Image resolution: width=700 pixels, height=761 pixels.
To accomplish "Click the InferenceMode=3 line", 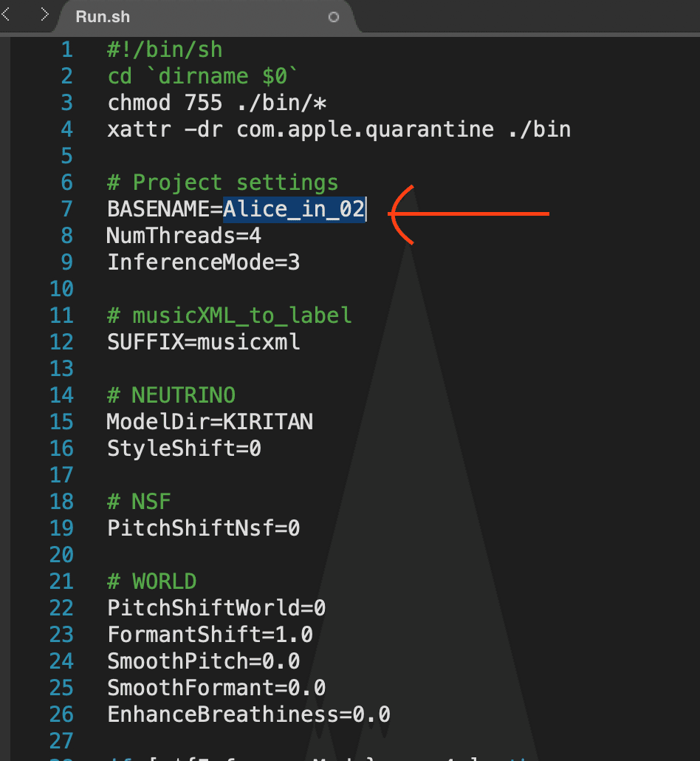I will coord(204,262).
